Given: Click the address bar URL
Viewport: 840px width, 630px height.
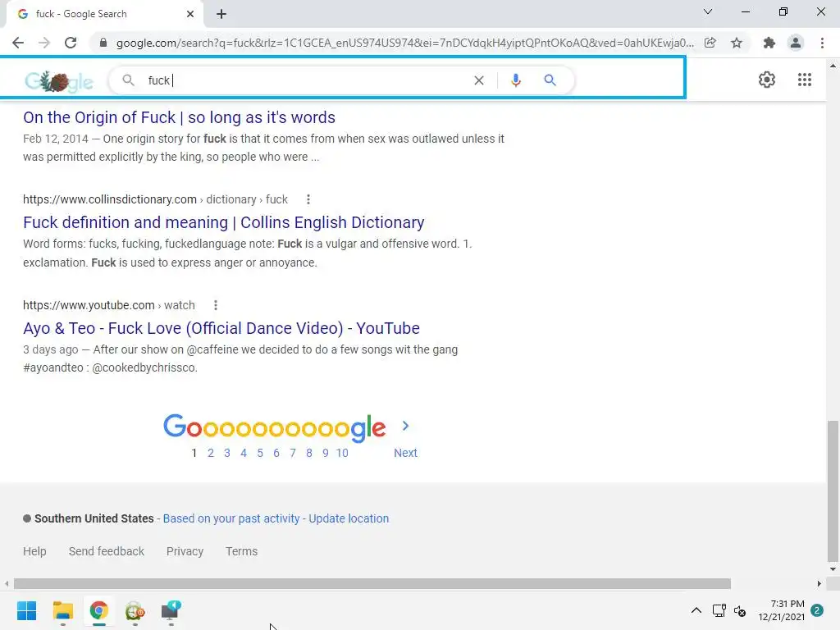Looking at the screenshot, I should tap(404, 43).
